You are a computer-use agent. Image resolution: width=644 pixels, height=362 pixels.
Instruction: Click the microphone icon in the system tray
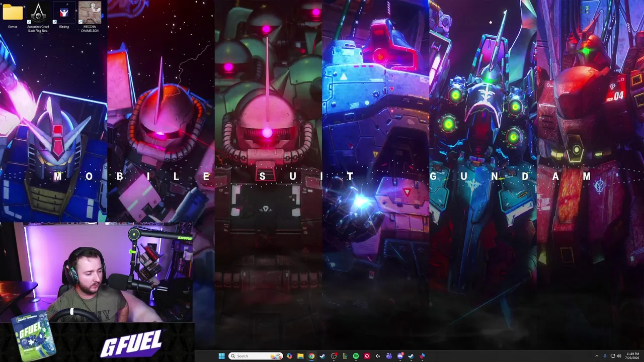coord(605,356)
